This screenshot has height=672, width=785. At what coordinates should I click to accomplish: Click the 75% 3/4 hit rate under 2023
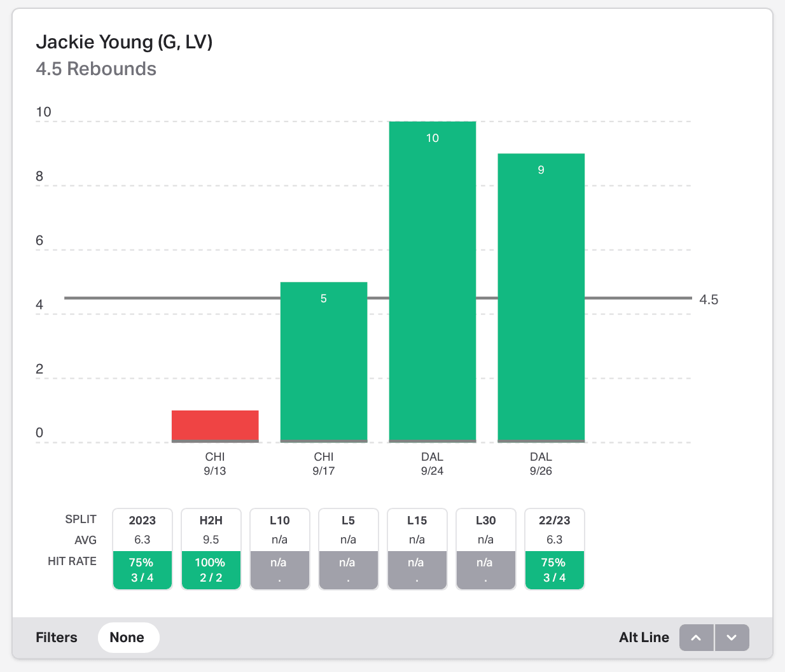(142, 570)
